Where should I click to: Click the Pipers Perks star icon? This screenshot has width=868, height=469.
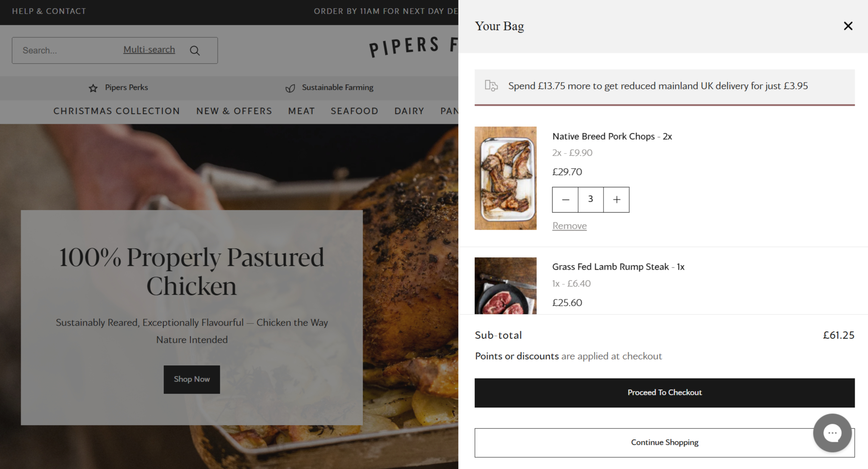tap(93, 88)
